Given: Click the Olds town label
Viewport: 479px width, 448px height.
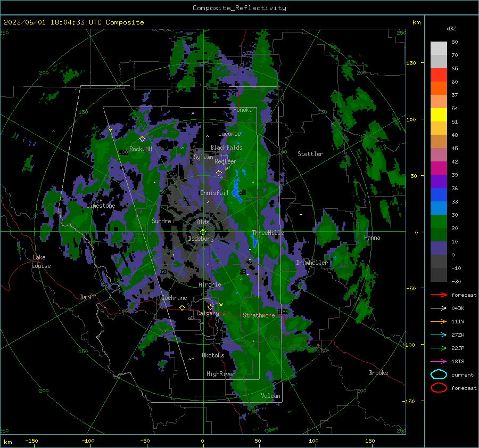Looking at the screenshot, I should [x=203, y=222].
